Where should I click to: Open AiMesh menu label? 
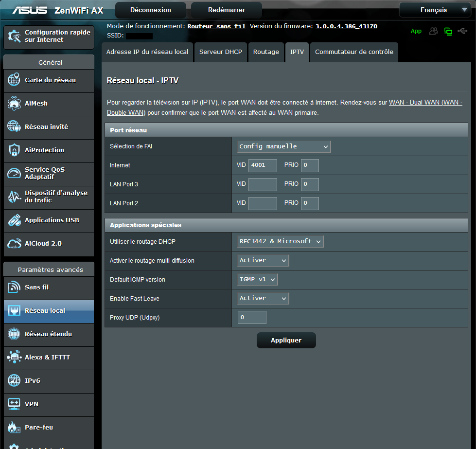point(36,103)
